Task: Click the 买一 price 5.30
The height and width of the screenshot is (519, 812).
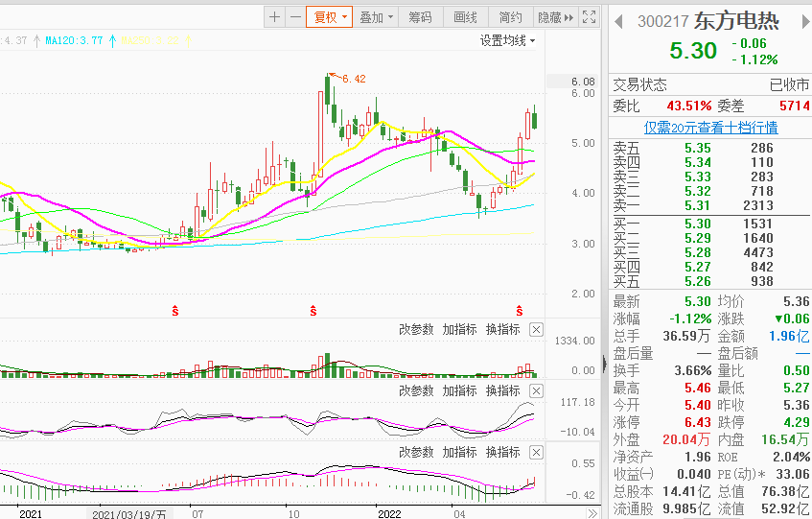Action: tap(698, 224)
